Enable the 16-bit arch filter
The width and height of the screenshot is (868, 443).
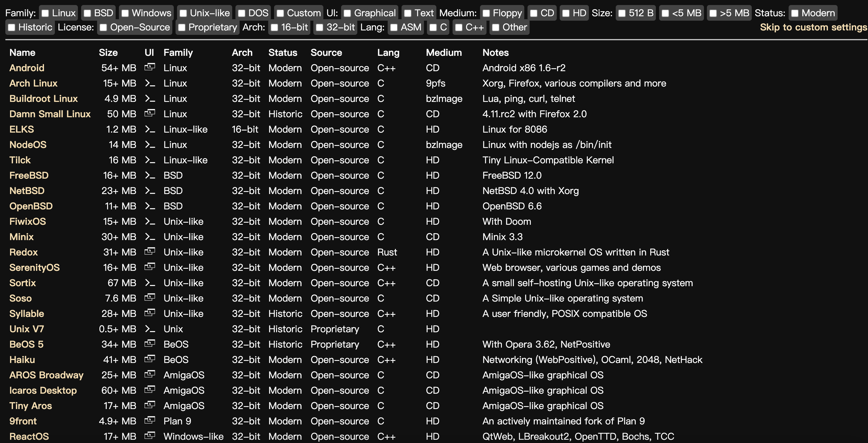click(x=275, y=27)
